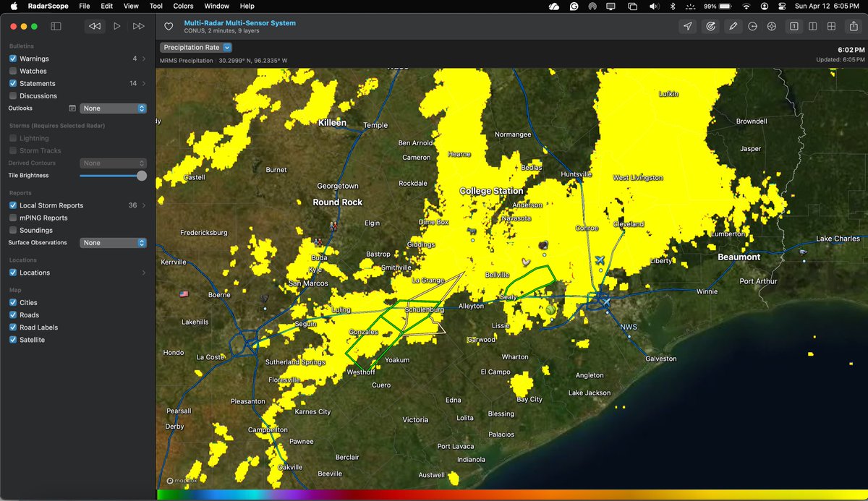Switch to dual pane layout
The width and height of the screenshot is (868, 501).
813,26
